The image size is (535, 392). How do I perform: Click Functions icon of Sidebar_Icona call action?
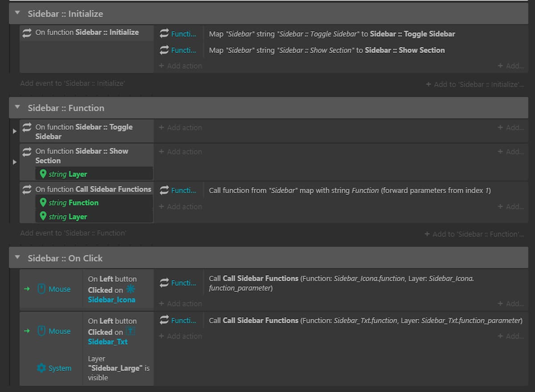[164, 283]
